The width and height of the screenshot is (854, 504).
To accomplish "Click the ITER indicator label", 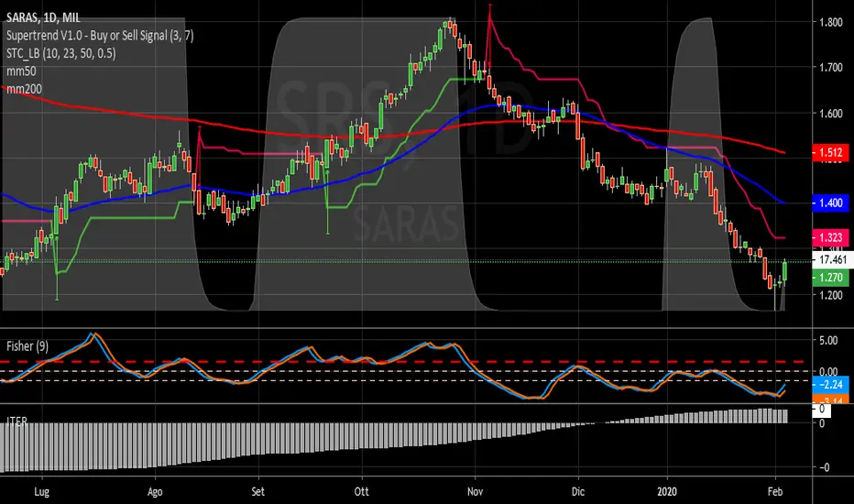I will click(x=16, y=421).
